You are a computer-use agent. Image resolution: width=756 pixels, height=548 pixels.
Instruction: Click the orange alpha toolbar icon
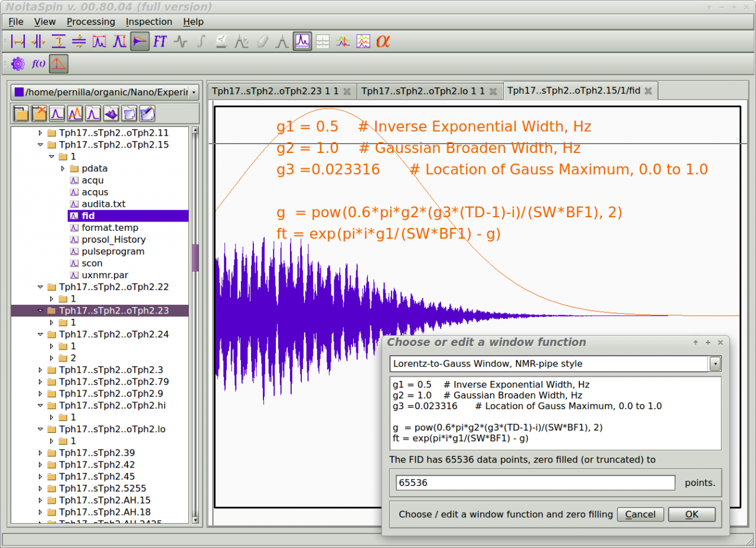click(383, 41)
